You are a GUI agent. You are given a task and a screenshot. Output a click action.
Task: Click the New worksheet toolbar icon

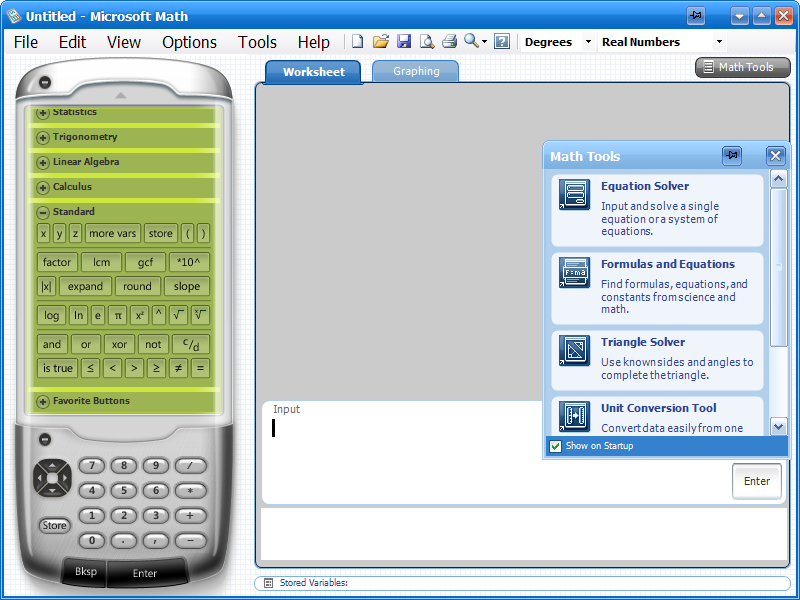[358, 41]
